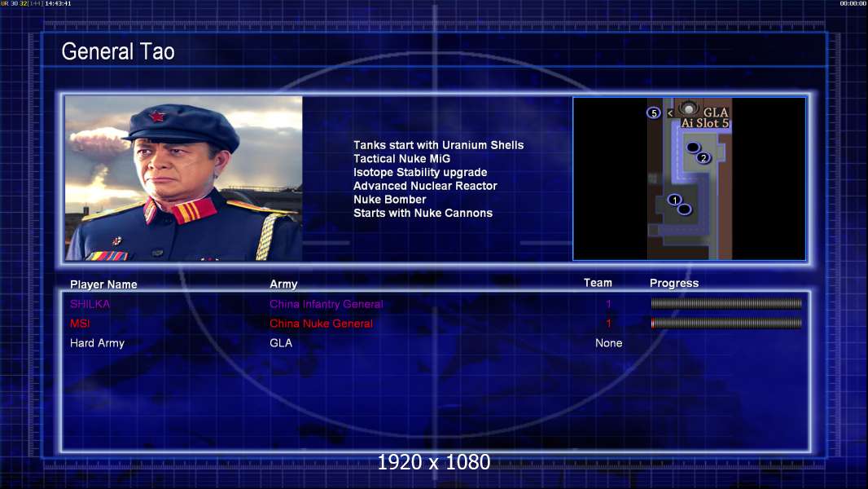Click the China Nuke General army text
The image size is (868, 489).
click(x=321, y=324)
